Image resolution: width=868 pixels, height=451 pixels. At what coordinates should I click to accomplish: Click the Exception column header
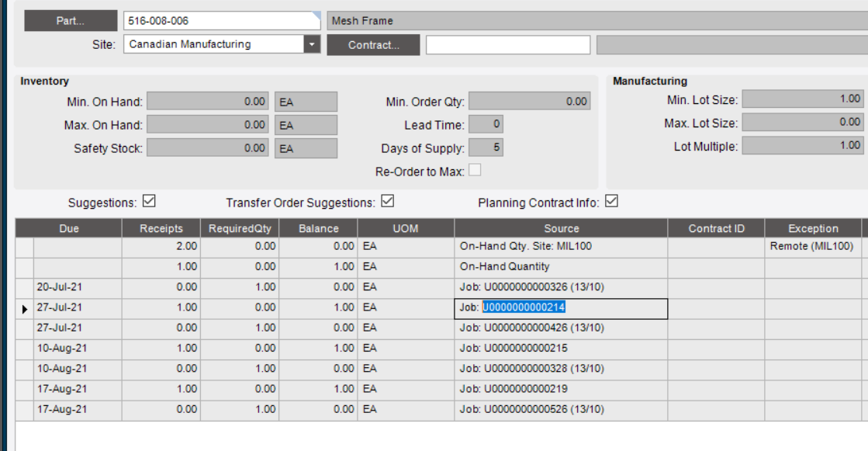pos(812,228)
